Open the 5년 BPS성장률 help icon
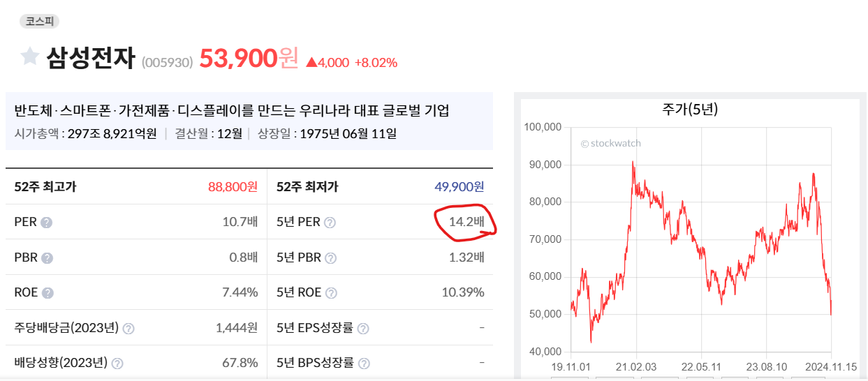The image size is (868, 381). click(363, 364)
